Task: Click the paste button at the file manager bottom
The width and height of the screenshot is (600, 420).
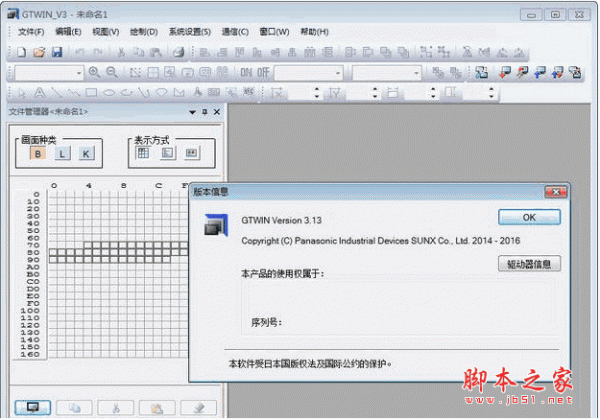Action: click(157, 408)
